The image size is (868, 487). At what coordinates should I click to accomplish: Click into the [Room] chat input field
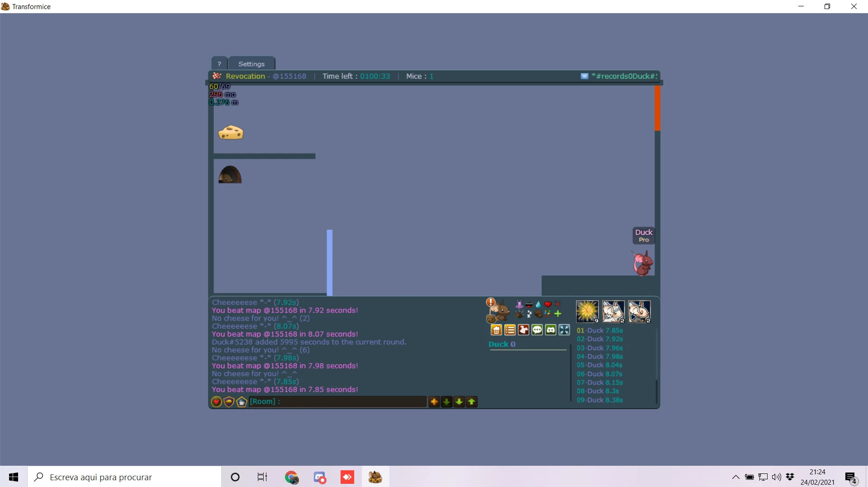point(337,402)
